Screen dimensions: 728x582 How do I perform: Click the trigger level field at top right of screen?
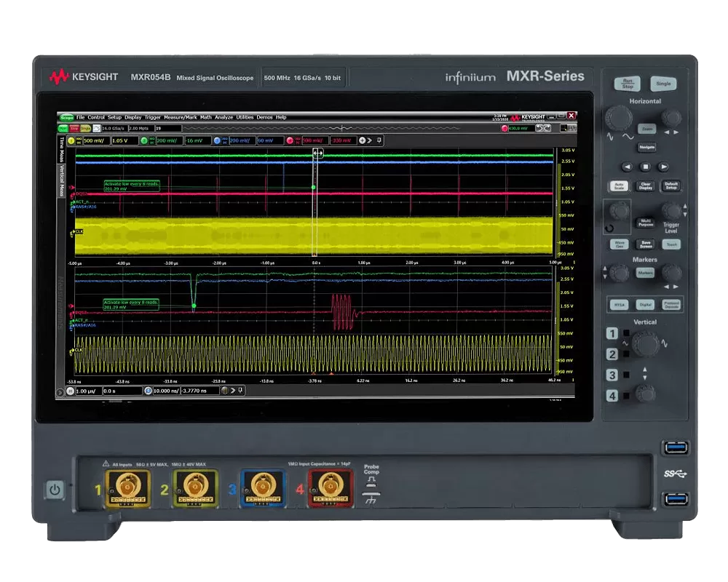point(521,128)
